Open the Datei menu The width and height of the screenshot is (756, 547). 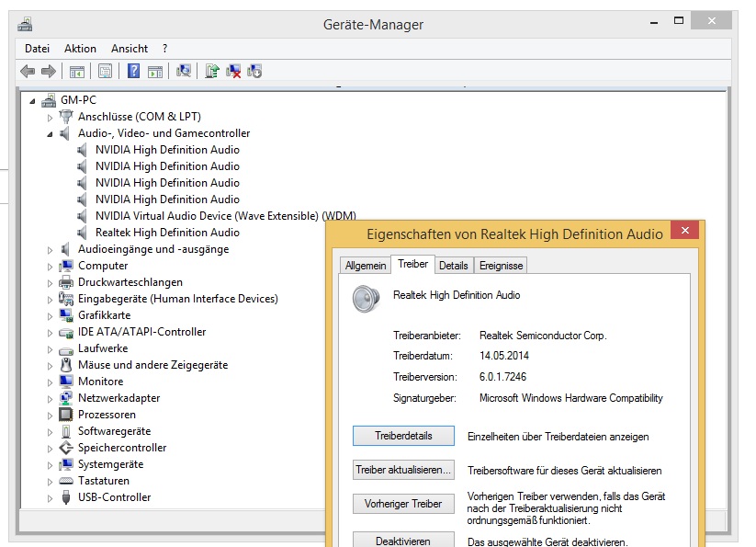point(37,49)
